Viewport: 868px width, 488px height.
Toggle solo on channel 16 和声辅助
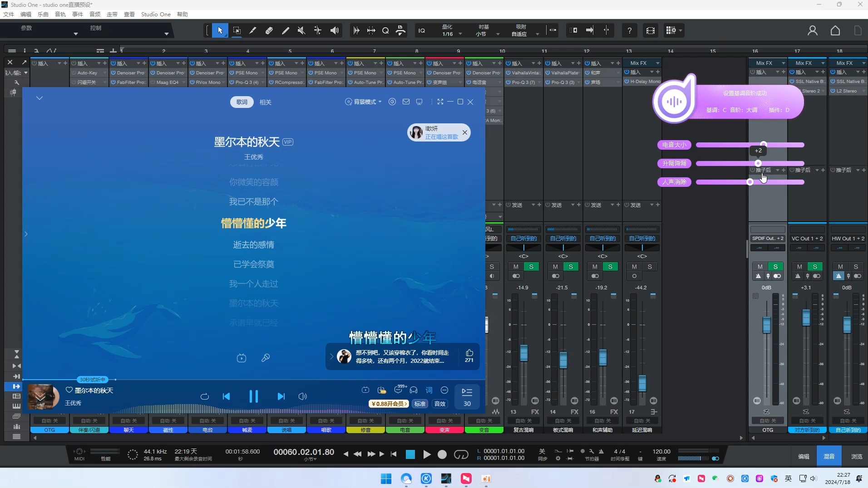tap(610, 267)
